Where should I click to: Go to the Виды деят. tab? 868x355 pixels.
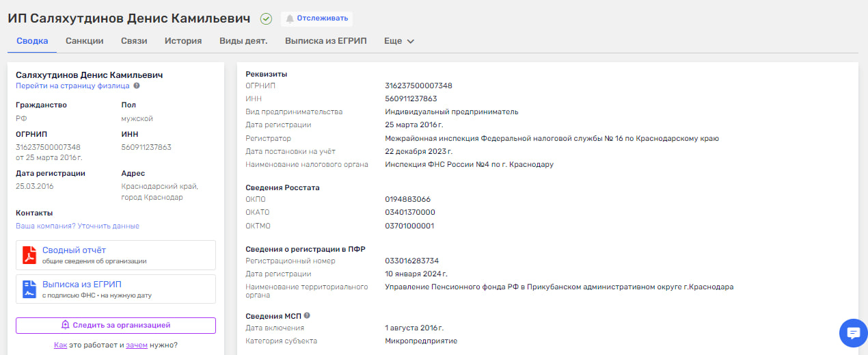click(x=243, y=41)
